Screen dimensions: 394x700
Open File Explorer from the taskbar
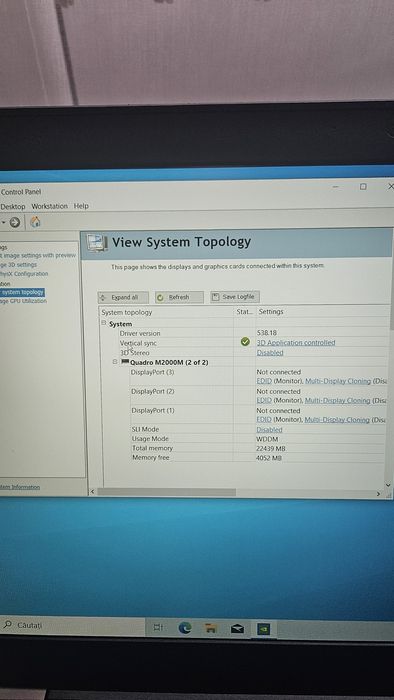point(211,628)
